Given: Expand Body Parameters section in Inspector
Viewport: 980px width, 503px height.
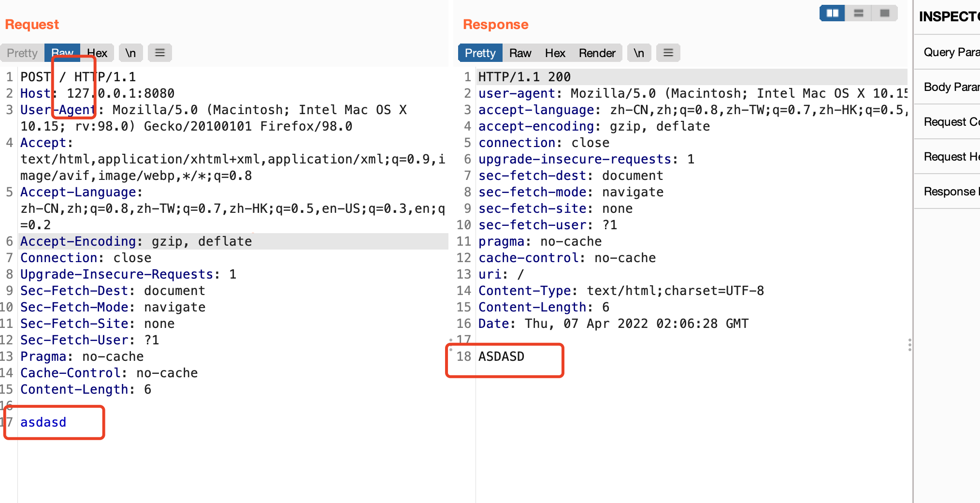Looking at the screenshot, I should pyautogui.click(x=947, y=87).
